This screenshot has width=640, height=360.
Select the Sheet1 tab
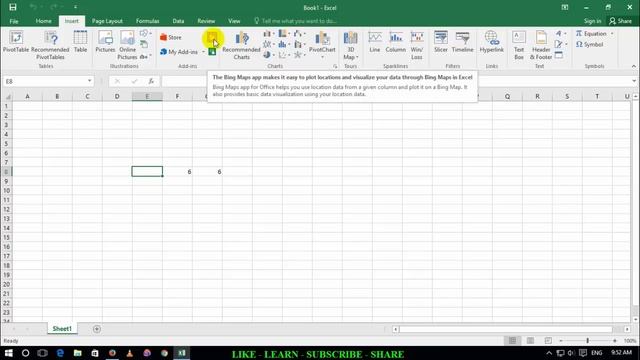(62, 329)
